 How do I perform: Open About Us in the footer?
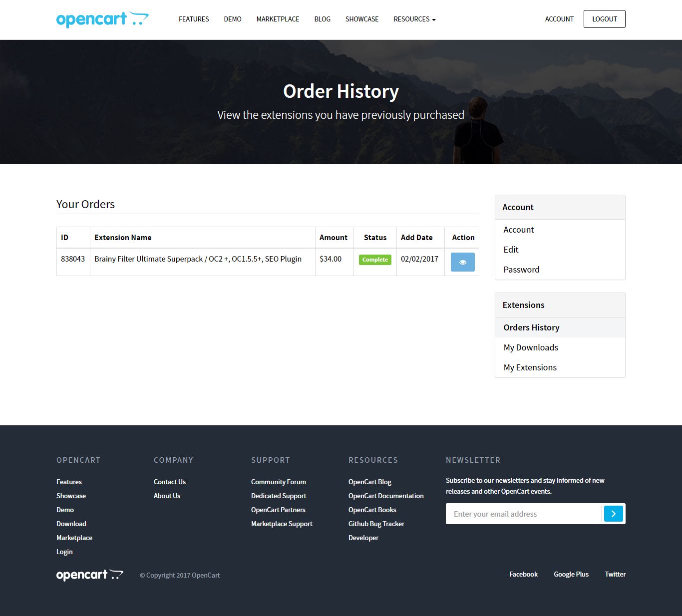(x=167, y=496)
